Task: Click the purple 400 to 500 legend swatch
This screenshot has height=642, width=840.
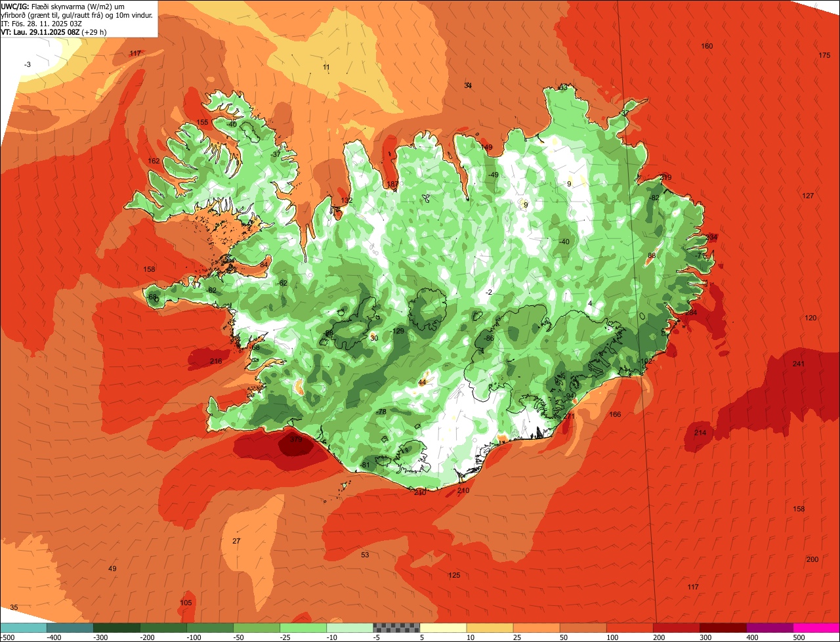Action: point(769,628)
